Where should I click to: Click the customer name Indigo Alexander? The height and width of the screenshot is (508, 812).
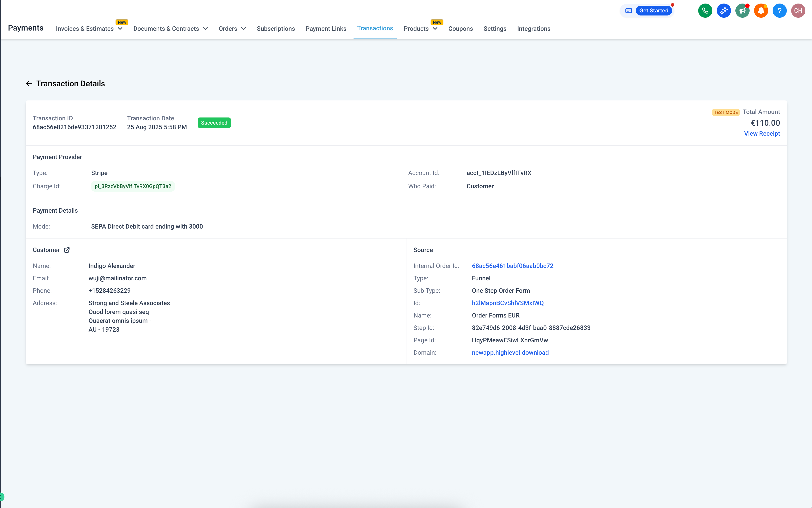(112, 266)
